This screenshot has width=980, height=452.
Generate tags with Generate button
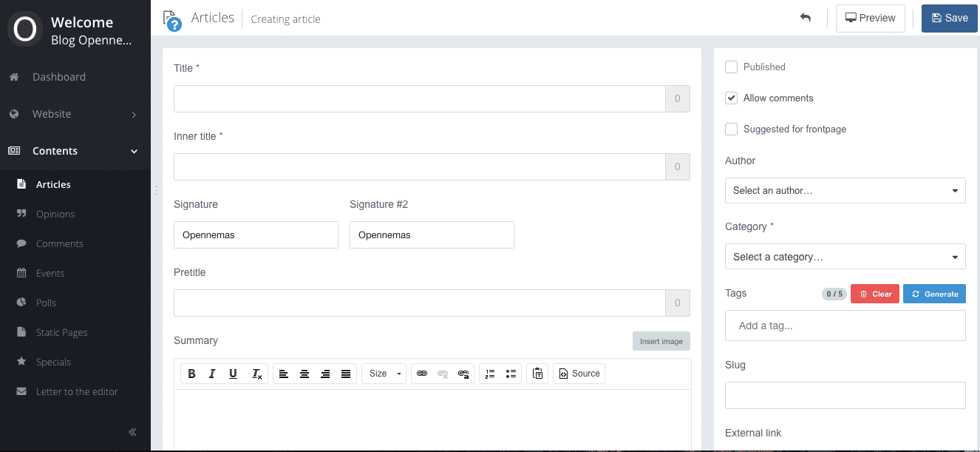(934, 294)
